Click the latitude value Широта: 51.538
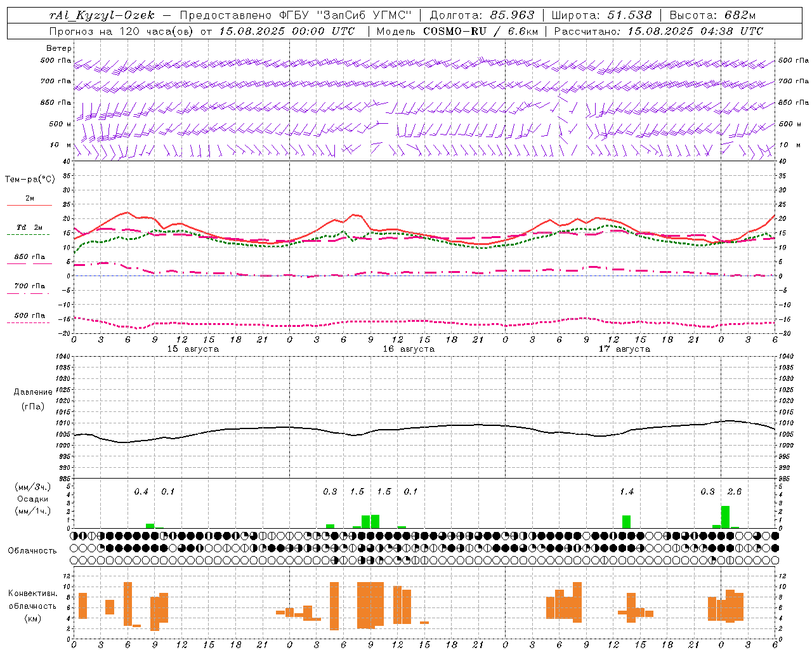812x650 pixels. pos(601,15)
